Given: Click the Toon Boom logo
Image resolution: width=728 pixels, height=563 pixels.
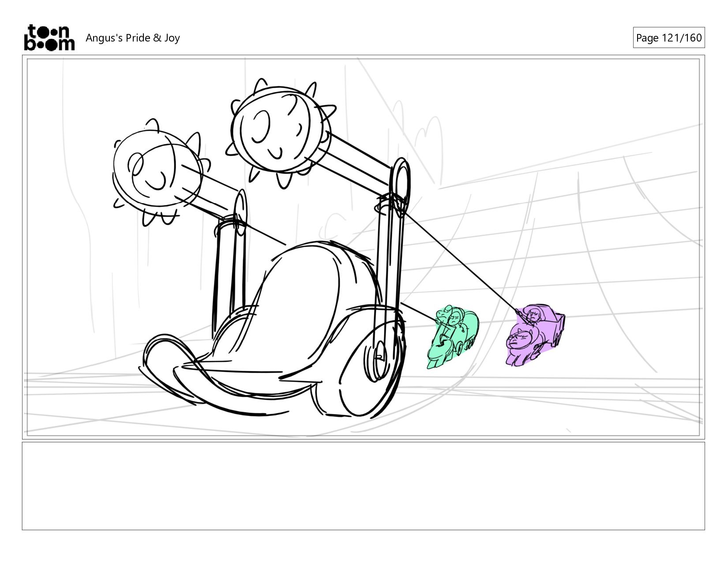Looking at the screenshot, I should [x=49, y=38].
